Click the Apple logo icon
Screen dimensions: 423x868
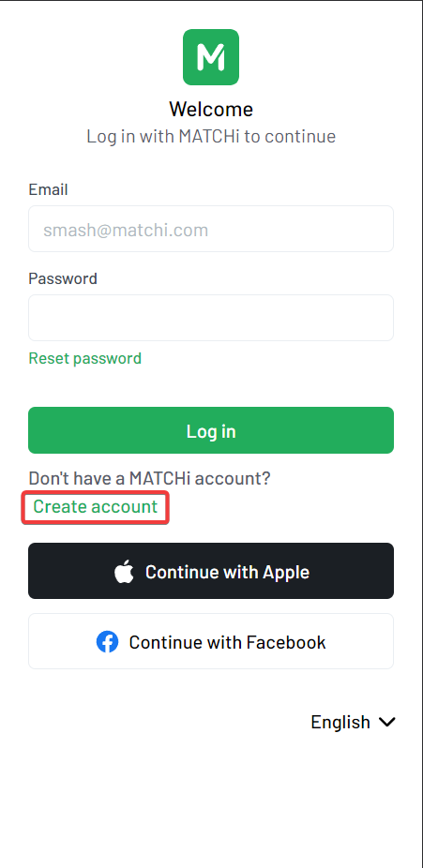[125, 571]
